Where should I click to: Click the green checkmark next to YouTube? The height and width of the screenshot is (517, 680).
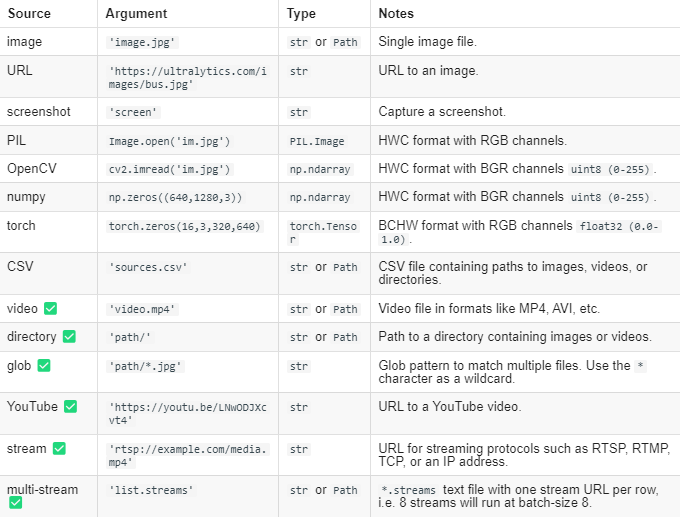point(71,406)
